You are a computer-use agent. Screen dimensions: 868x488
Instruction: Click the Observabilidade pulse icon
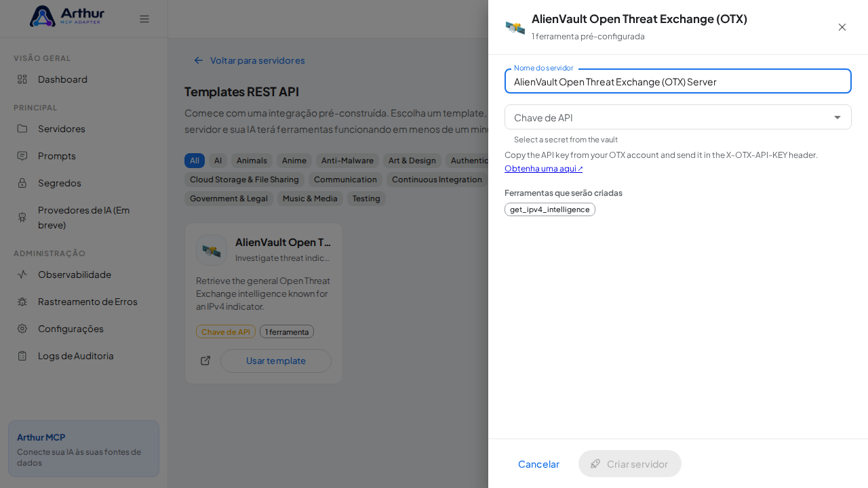click(22, 274)
